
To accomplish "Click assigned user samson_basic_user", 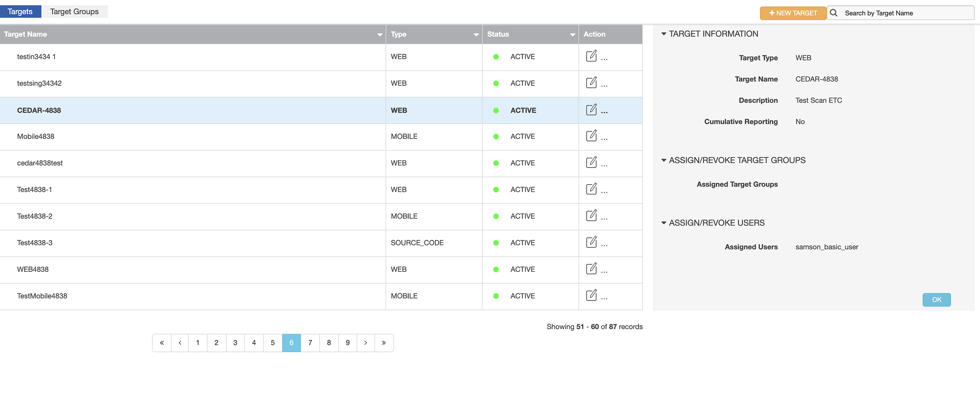I will [x=827, y=247].
